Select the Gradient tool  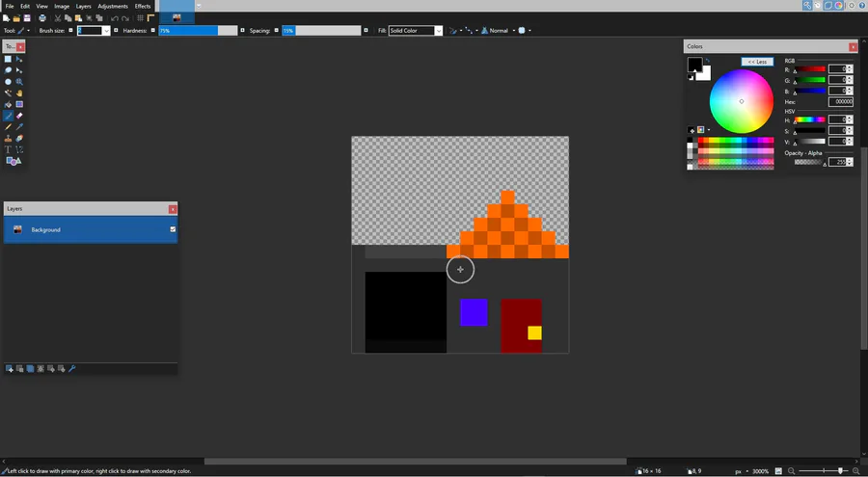(x=19, y=104)
